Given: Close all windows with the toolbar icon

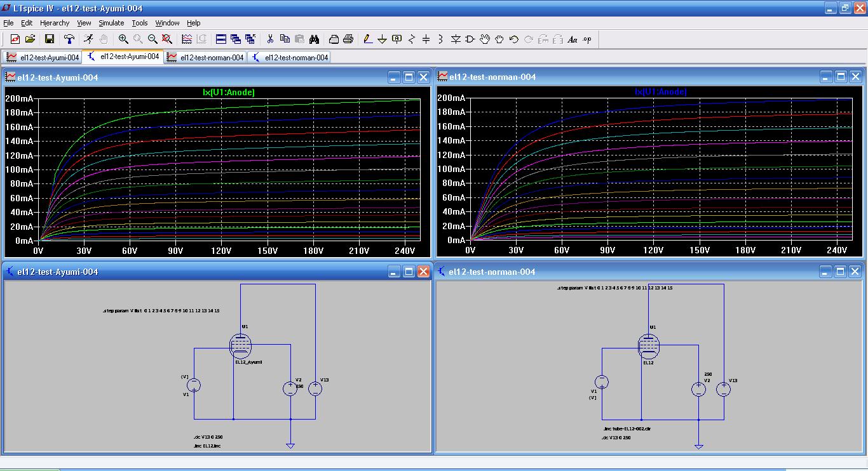Looking at the screenshot, I should tap(250, 39).
